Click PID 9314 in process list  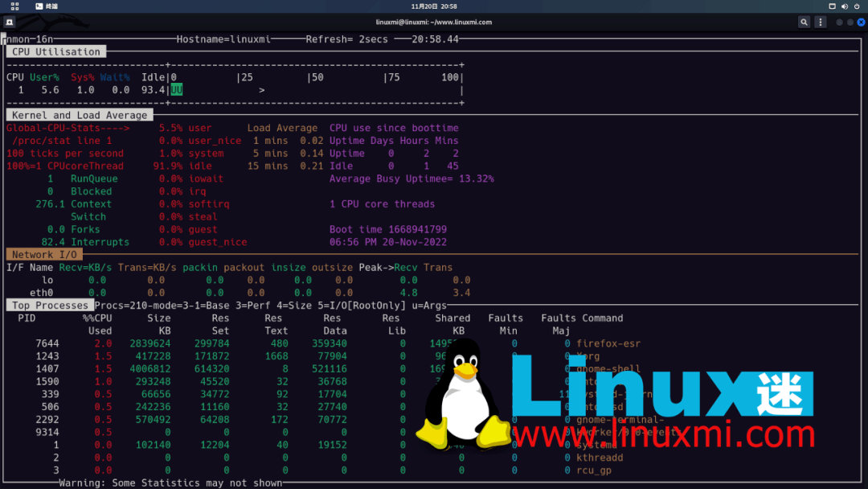click(x=47, y=432)
